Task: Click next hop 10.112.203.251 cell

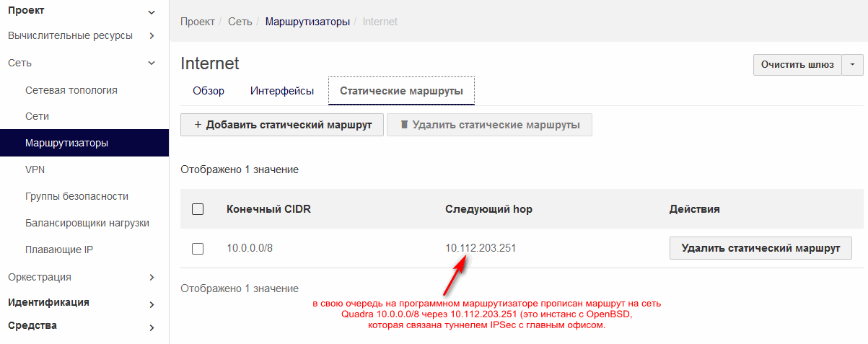Action: point(481,249)
